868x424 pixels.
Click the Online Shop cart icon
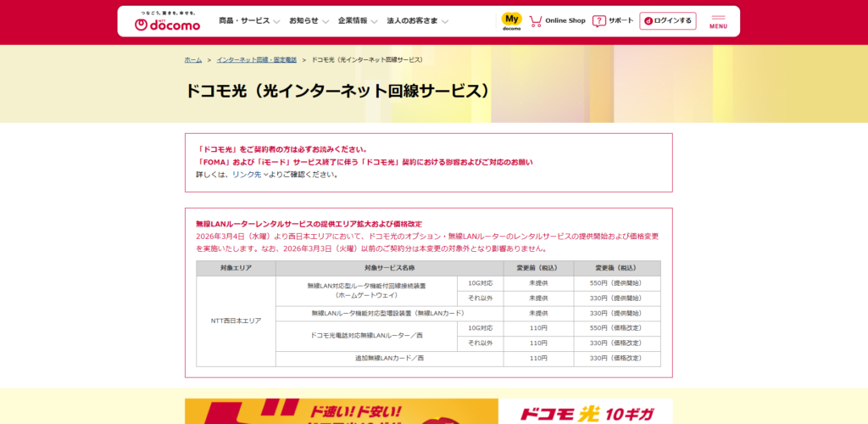click(x=535, y=21)
